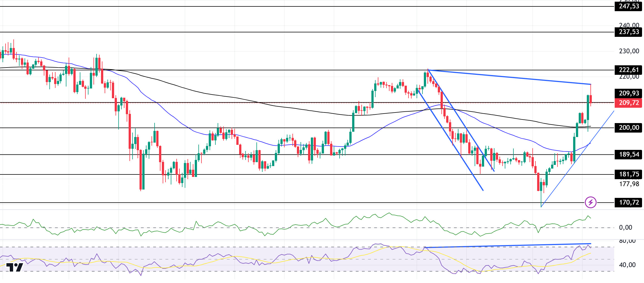Click the 0,00 oscillator axis value

626,227
